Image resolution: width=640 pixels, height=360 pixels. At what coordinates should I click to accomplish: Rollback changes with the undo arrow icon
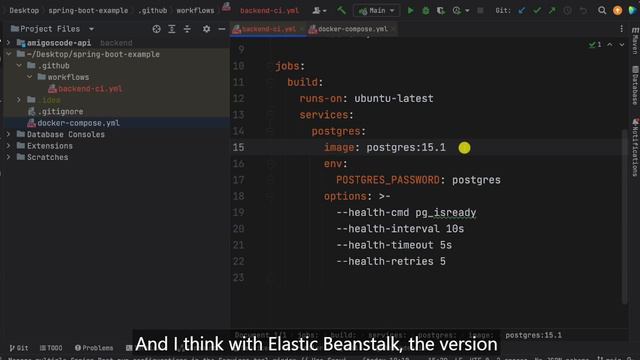pyautogui.click(x=583, y=11)
